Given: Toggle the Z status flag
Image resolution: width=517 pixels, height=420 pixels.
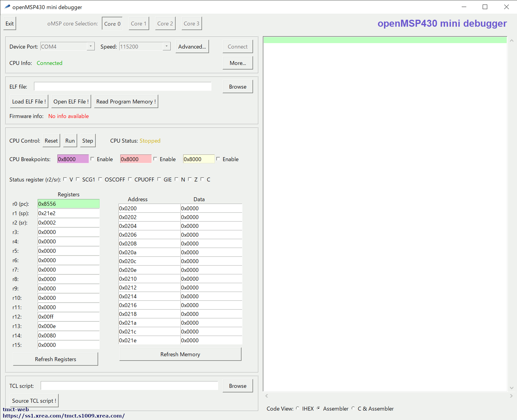Looking at the screenshot, I should [190, 179].
